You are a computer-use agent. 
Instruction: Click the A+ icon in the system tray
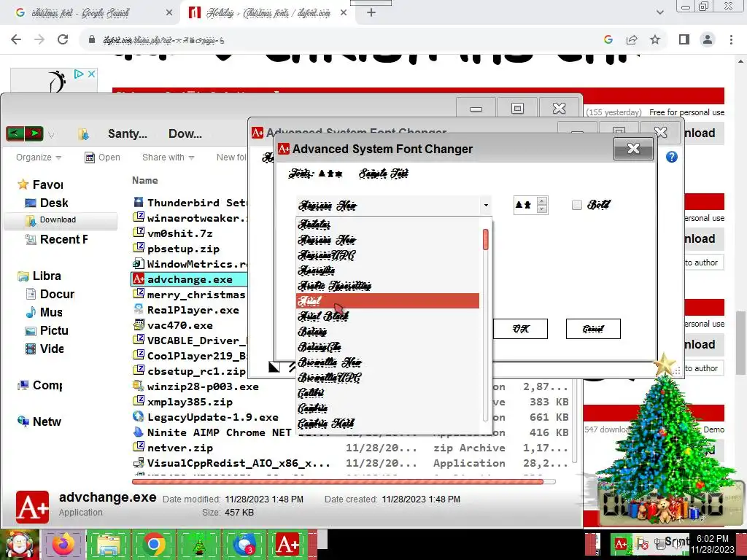click(x=620, y=544)
